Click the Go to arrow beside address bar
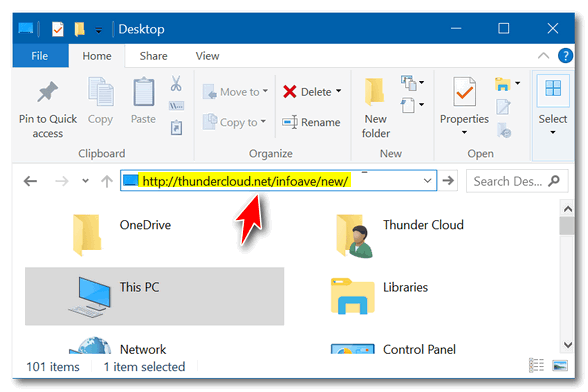Image resolution: width=588 pixels, height=392 pixels. (x=448, y=181)
